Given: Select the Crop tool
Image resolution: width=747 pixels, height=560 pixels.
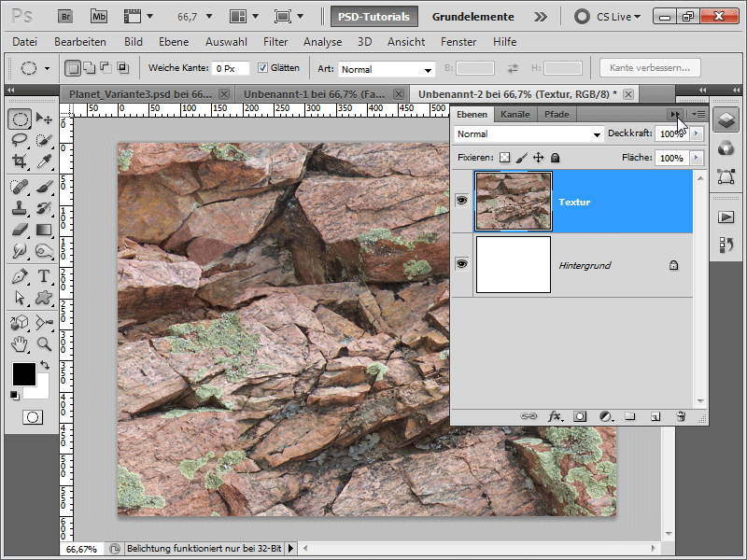Looking at the screenshot, I should click(20, 161).
